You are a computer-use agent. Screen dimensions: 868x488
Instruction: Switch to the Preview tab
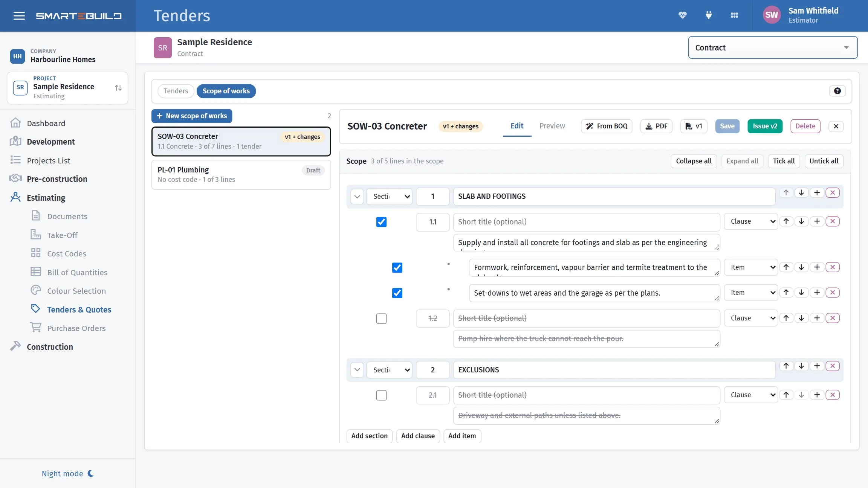(552, 126)
